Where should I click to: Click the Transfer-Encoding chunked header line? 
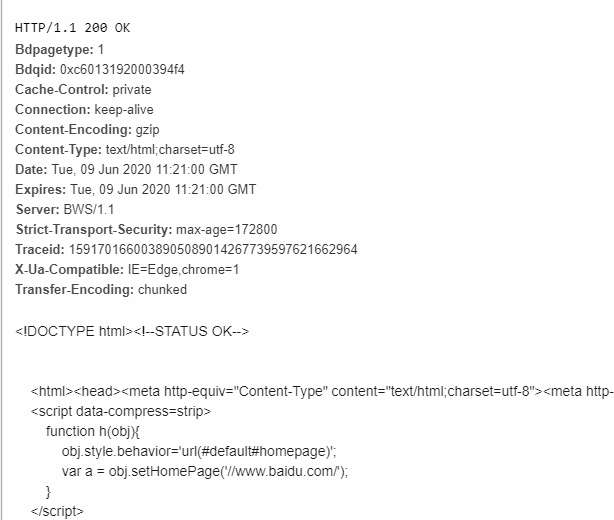101,289
